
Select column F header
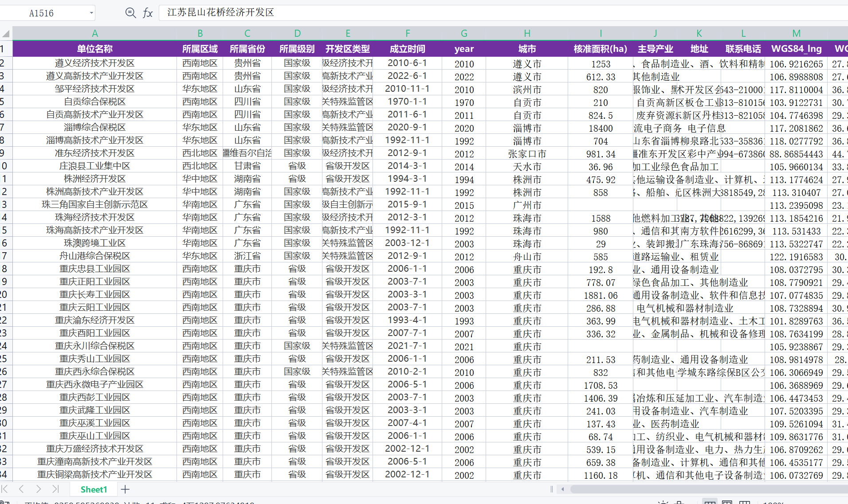407,33
